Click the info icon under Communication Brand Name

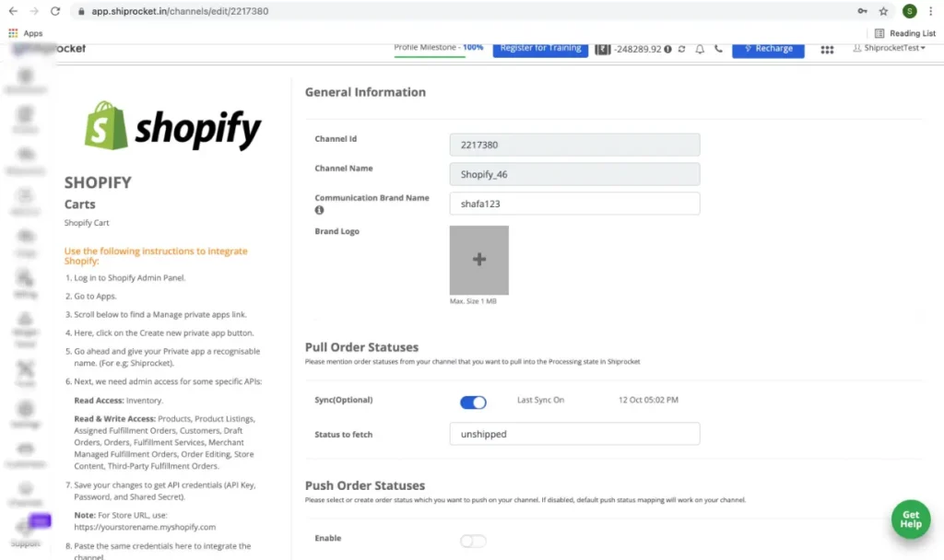(x=318, y=210)
